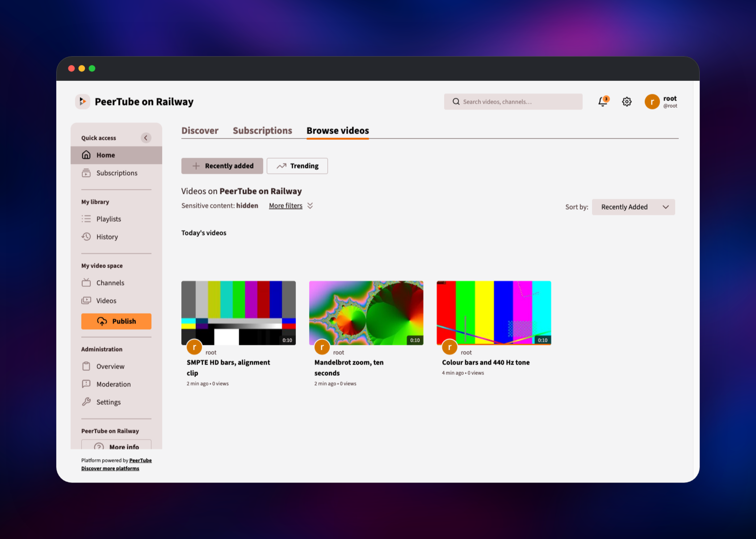Screen dimensions: 756x539
Task: Open the Colour bars and 440 Hz thumbnail
Action: [494, 313]
